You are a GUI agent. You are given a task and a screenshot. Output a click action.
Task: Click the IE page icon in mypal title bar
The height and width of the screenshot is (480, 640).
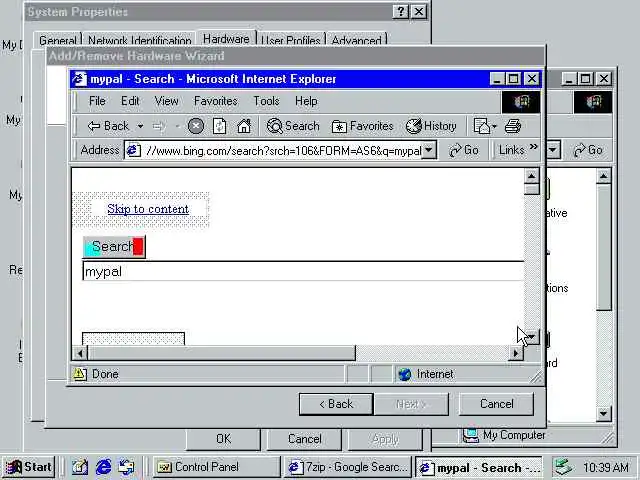pos(79,79)
